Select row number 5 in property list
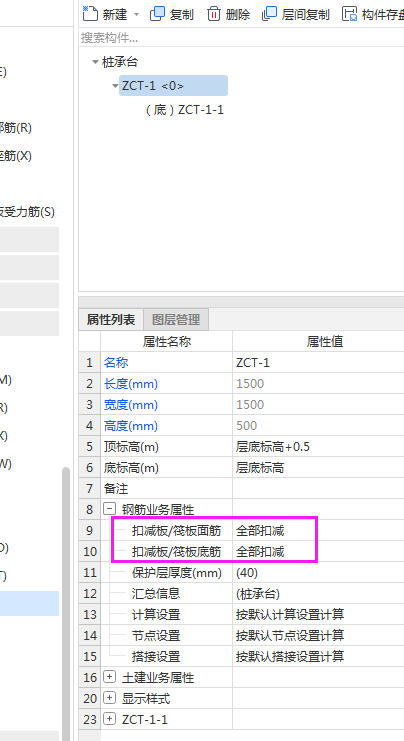The width and height of the screenshot is (404, 741). pyautogui.click(x=90, y=447)
